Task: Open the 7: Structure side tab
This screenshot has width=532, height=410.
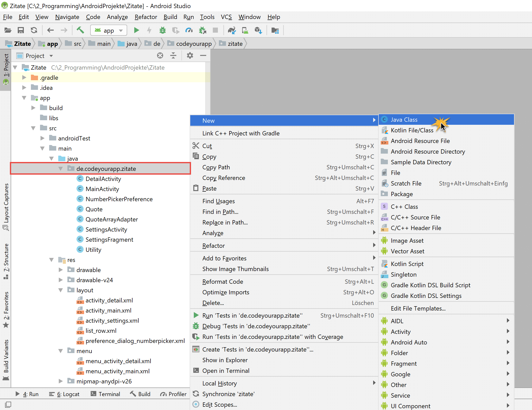Action: pyautogui.click(x=6, y=261)
